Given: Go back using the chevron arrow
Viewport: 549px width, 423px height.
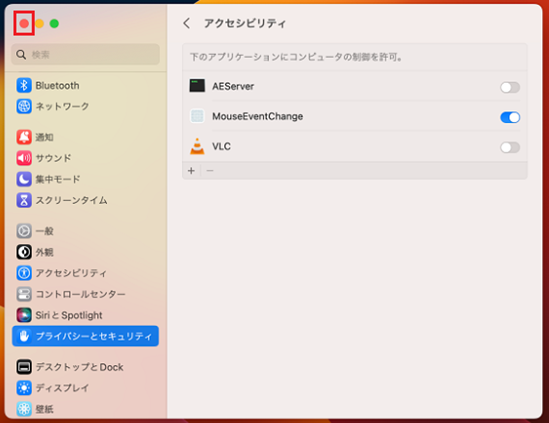Looking at the screenshot, I should click(x=187, y=23).
